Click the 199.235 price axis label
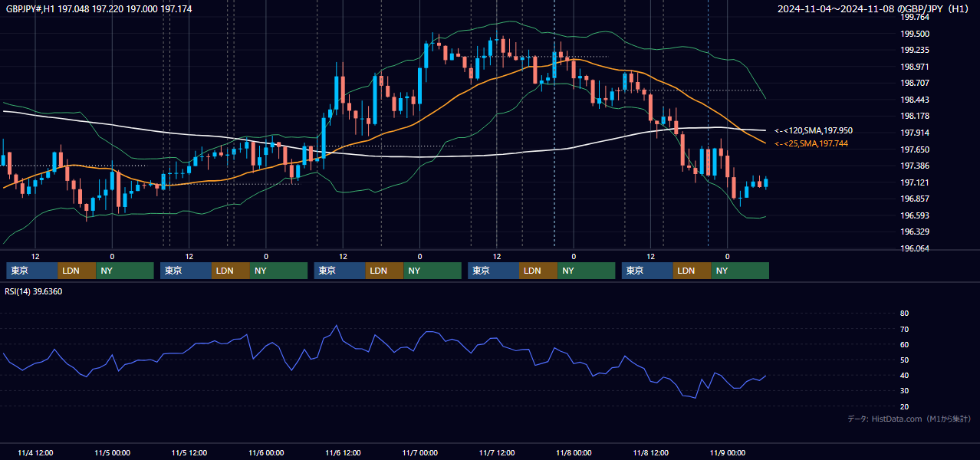The width and height of the screenshot is (980, 460). (x=915, y=50)
